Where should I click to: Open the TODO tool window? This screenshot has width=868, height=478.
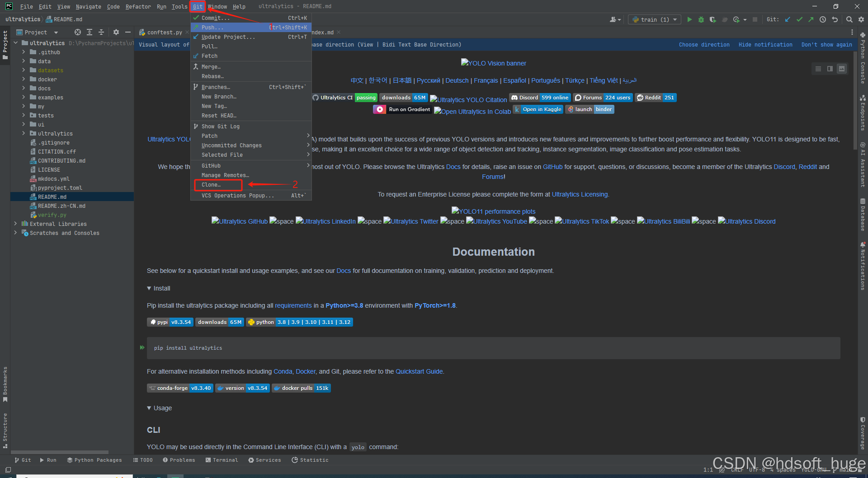143,460
